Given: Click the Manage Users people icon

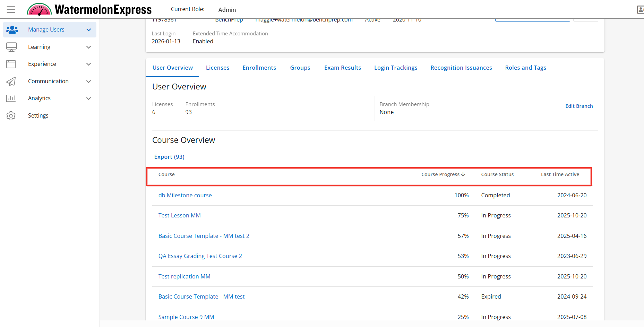Looking at the screenshot, I should 12,30.
